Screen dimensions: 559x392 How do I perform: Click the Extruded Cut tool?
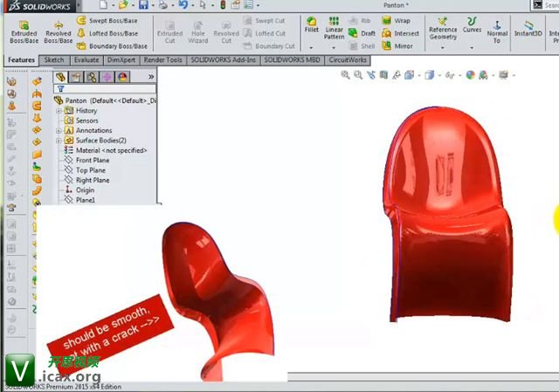tap(169, 32)
